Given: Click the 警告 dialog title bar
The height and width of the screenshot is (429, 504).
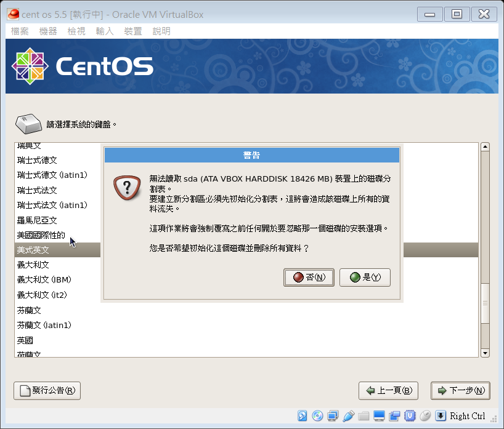Looking at the screenshot, I should click(251, 155).
